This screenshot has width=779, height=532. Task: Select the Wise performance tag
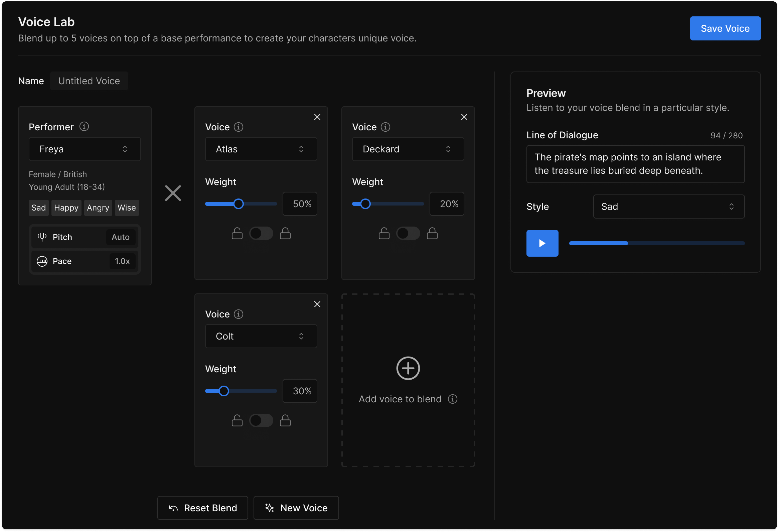[x=126, y=208]
